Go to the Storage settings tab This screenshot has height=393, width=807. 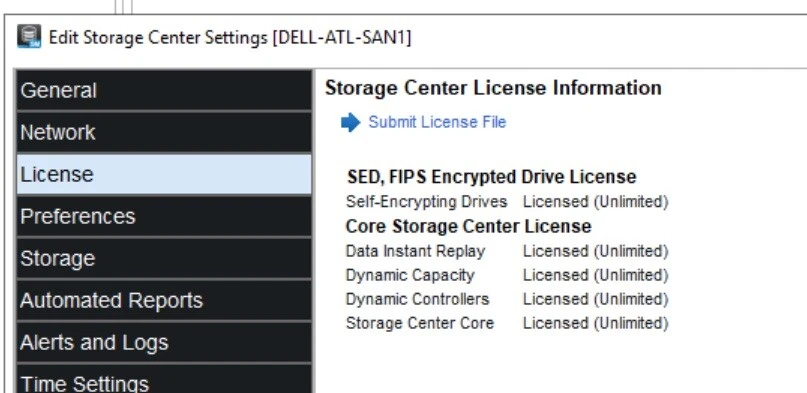click(x=164, y=258)
